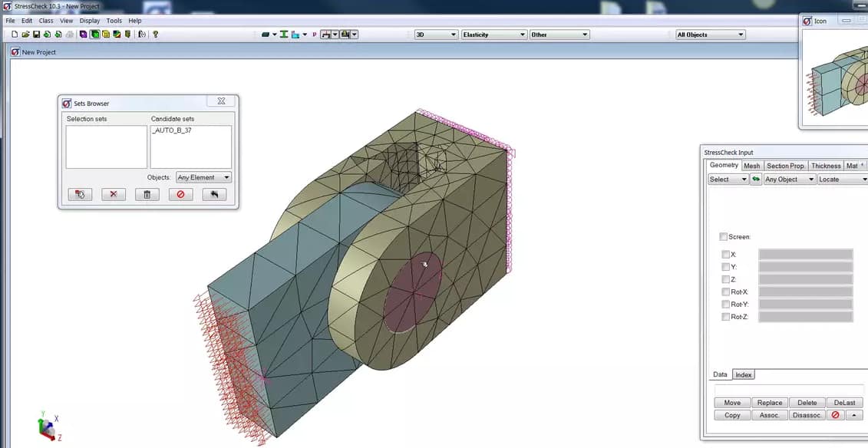Select _AUTO_B_37 in Candidate sets
Viewport: 868px width, 448px height.
point(173,130)
